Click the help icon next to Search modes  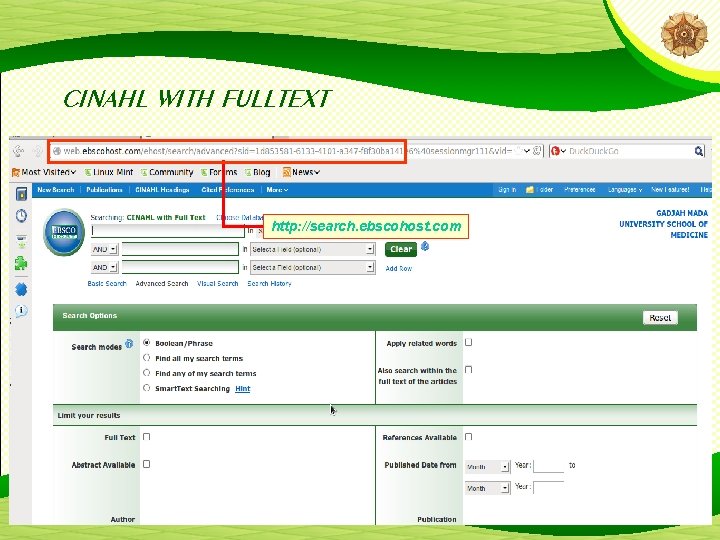129,344
